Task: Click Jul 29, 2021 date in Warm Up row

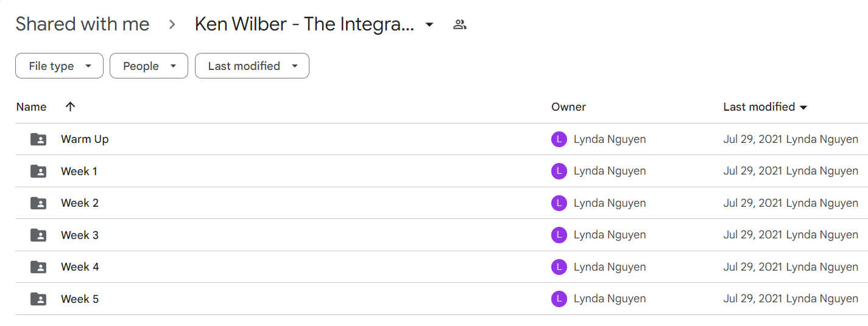Action: [753, 139]
